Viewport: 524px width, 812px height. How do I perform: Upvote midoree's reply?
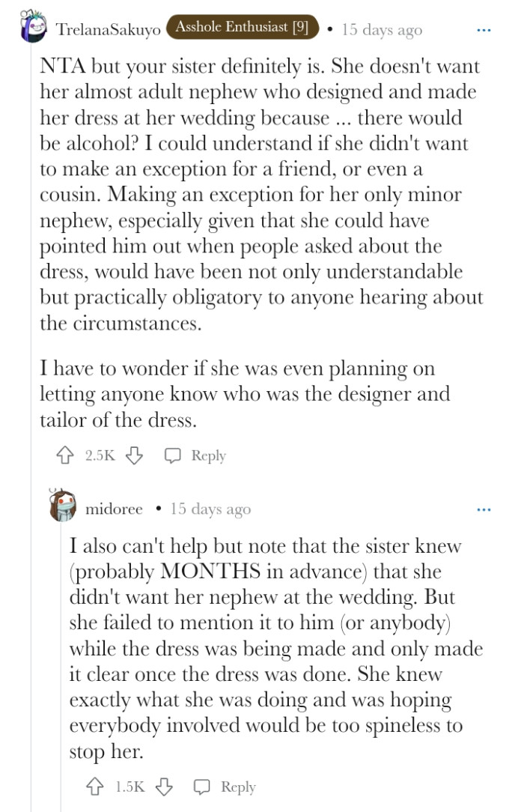coord(95,787)
